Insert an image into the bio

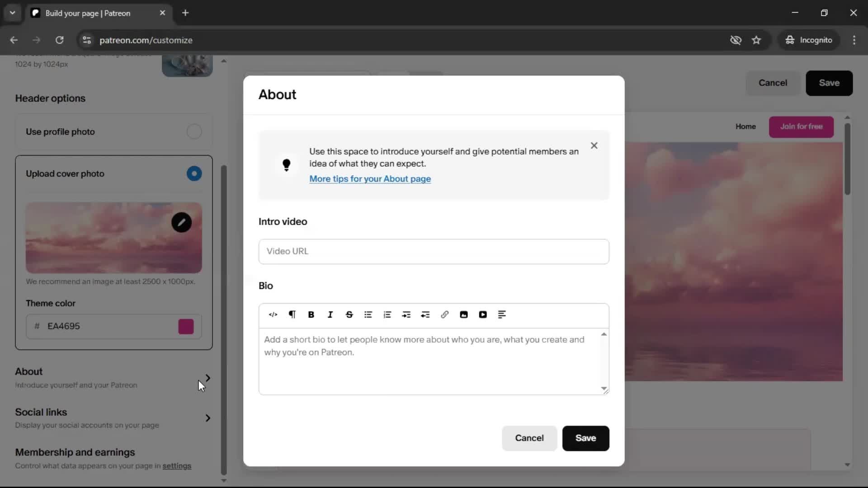(464, 314)
